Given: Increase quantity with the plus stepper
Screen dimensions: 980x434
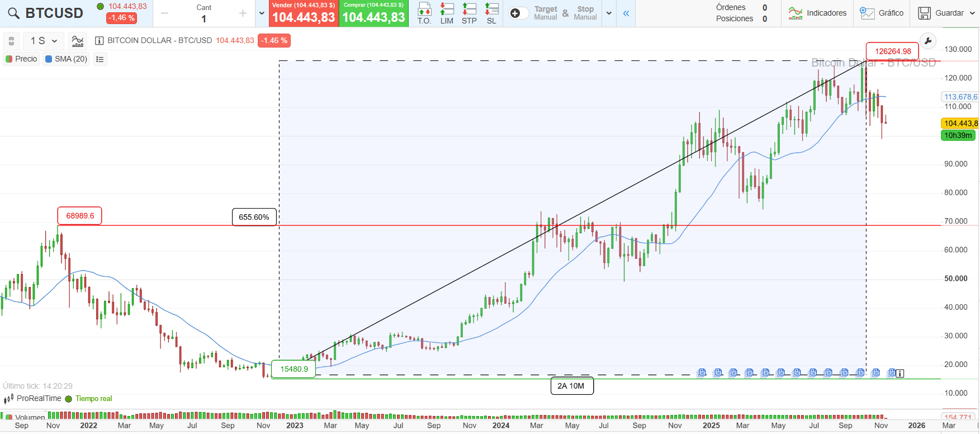Looking at the screenshot, I should click(243, 13).
